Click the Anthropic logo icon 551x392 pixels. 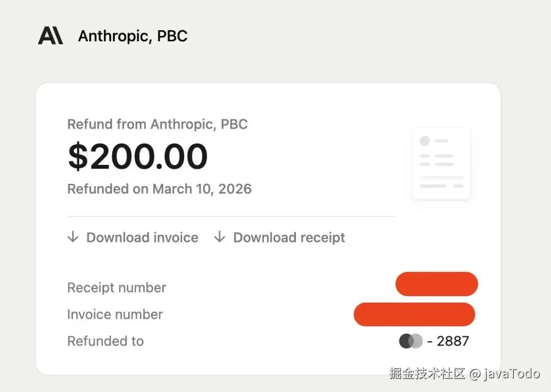49,36
